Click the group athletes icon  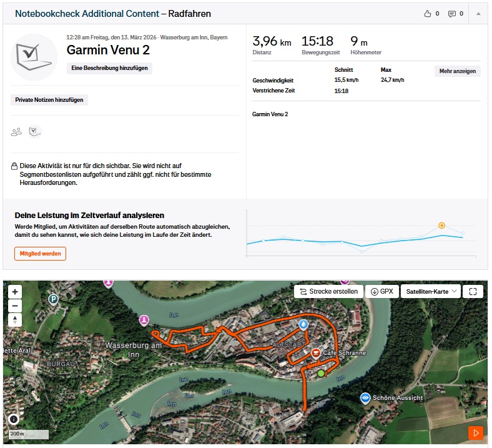pos(17,131)
